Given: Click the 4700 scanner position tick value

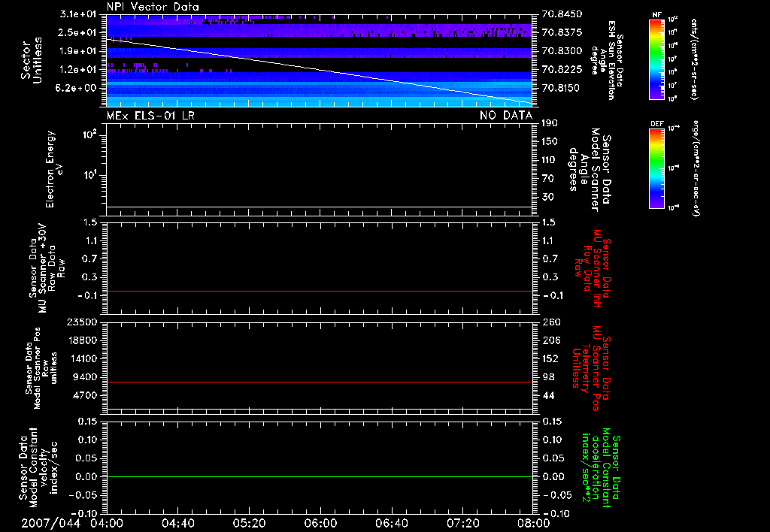Looking at the screenshot, I should 84,395.
